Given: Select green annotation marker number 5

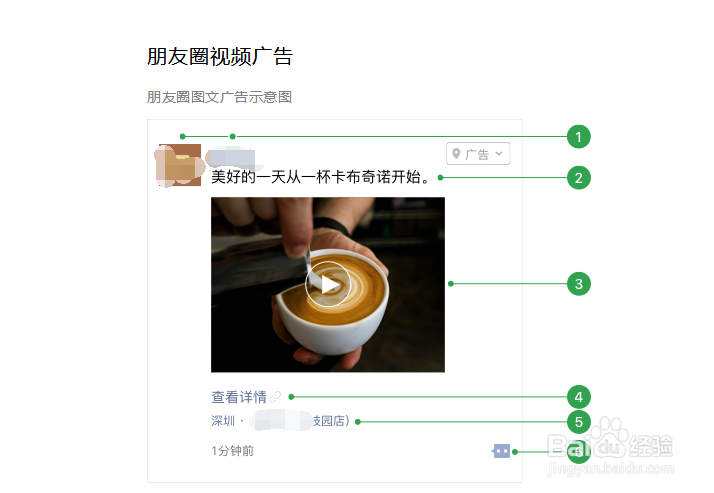Looking at the screenshot, I should pyautogui.click(x=578, y=422).
